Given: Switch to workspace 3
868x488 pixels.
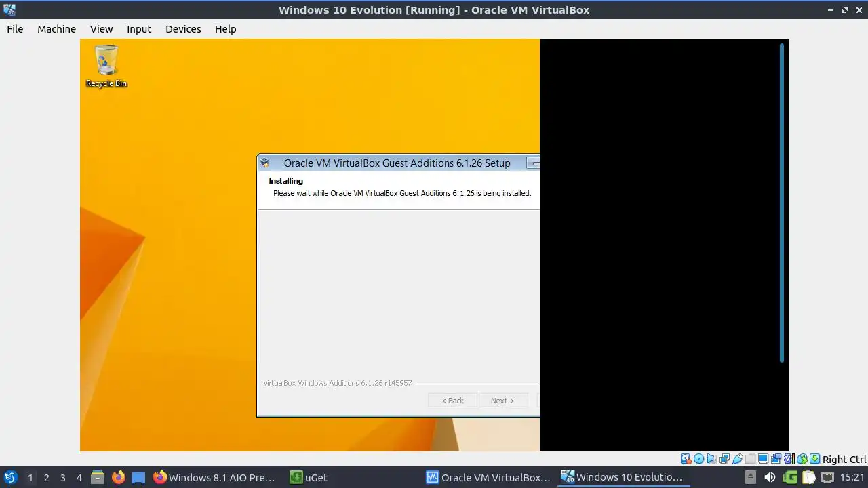Looking at the screenshot, I should (62, 478).
